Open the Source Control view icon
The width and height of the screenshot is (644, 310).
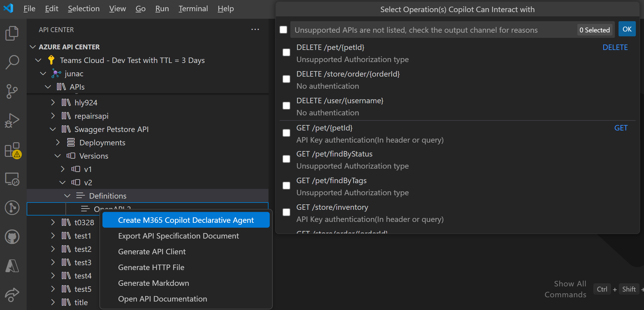(x=12, y=91)
